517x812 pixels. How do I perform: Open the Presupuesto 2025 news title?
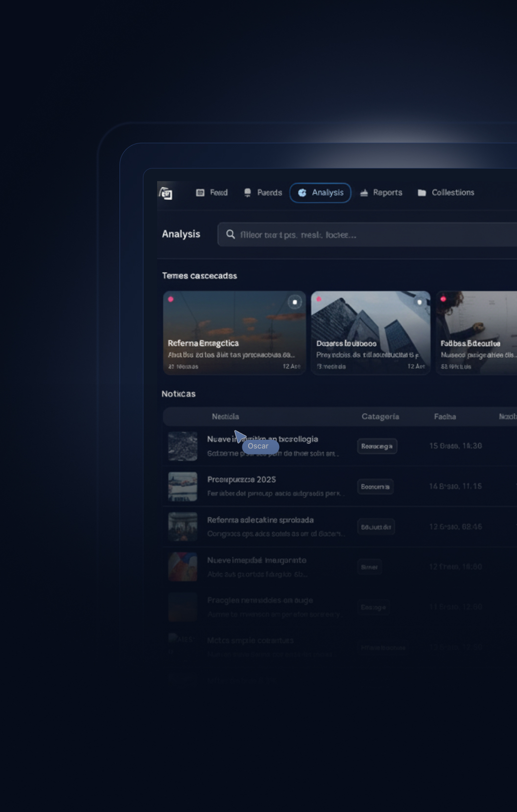241,479
